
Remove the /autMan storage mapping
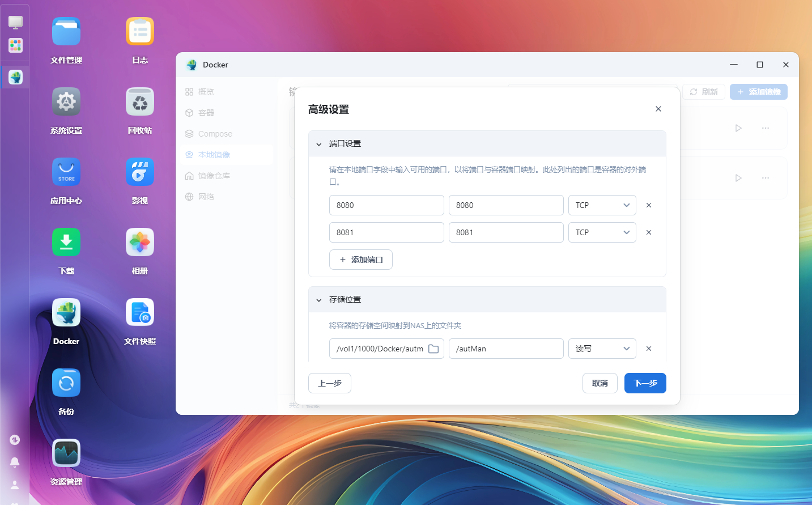[x=649, y=349]
